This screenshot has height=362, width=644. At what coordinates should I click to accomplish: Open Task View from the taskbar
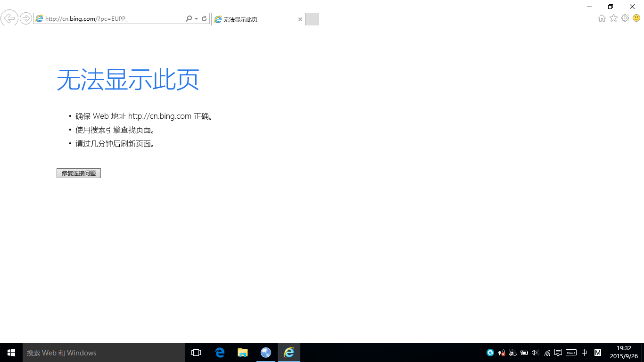196,353
